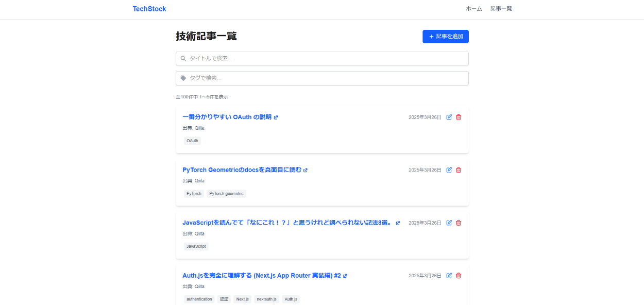644x305 pixels.
Task: Delete the JavaScript記法8選 article
Action: (x=459, y=223)
